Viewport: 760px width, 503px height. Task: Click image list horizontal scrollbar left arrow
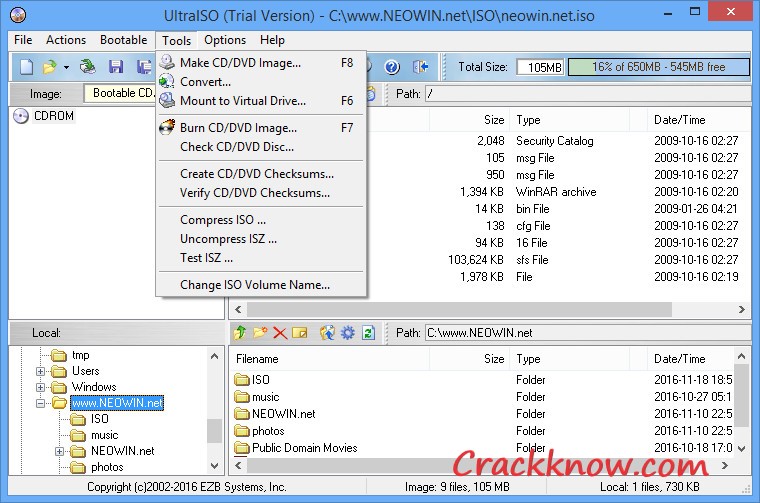238,309
